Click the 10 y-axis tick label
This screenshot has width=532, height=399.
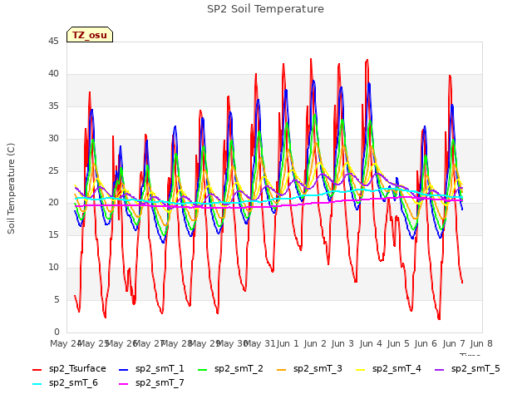(53, 268)
